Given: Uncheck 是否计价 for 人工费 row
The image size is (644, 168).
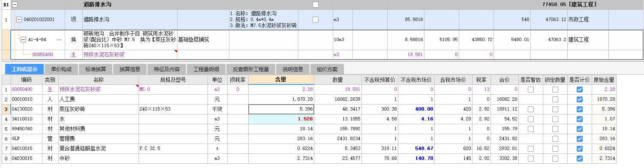Looking at the screenshot, I should [580, 99].
